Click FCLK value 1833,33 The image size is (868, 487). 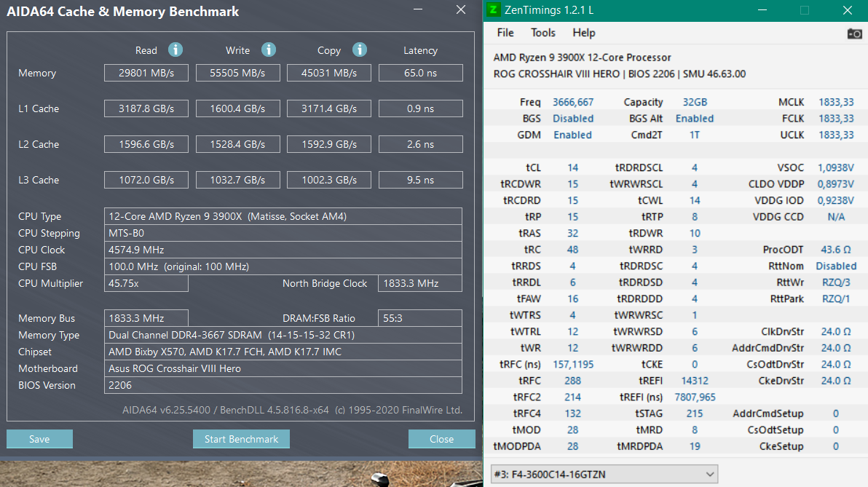click(836, 119)
